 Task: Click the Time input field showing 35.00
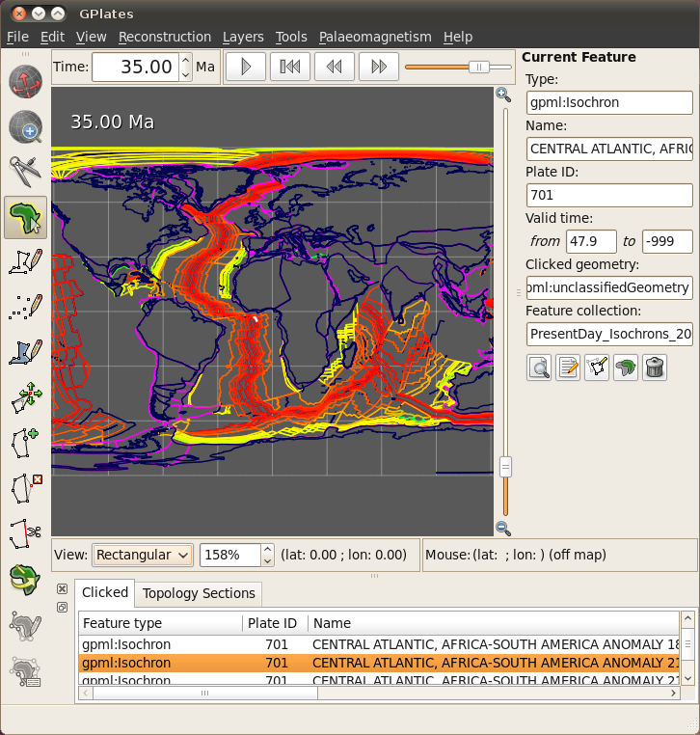click(135, 67)
